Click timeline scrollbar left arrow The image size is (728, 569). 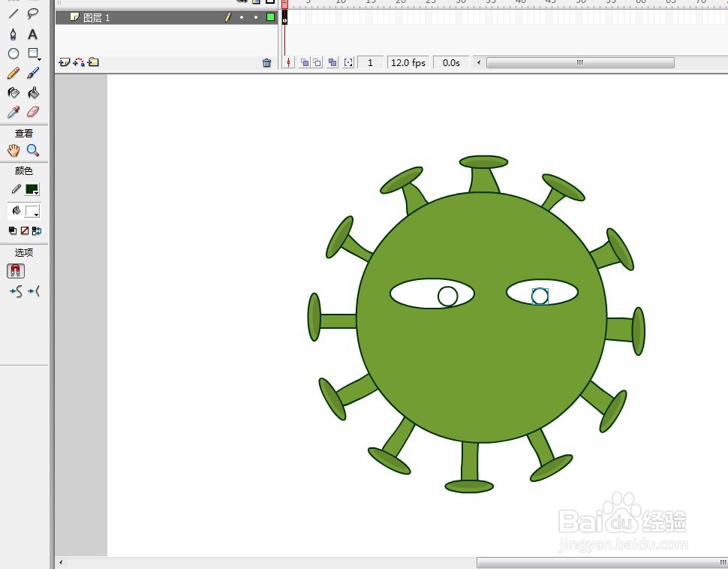(x=479, y=62)
